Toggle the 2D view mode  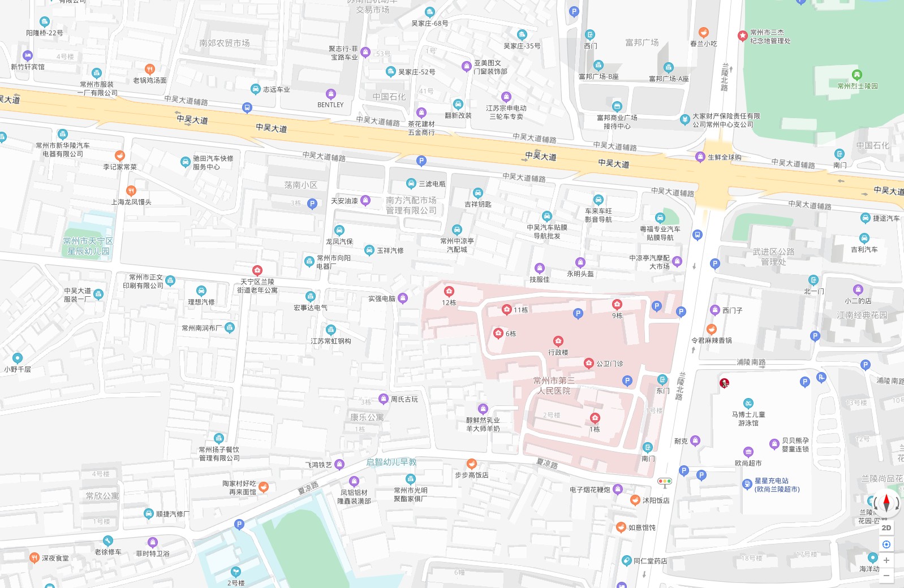(886, 528)
